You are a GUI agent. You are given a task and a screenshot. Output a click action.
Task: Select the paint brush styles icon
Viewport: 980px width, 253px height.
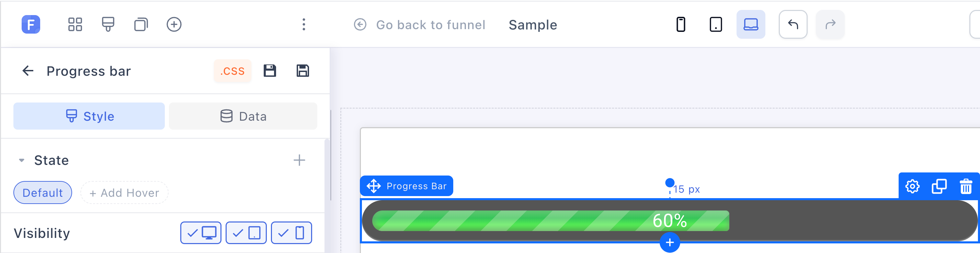(x=108, y=25)
